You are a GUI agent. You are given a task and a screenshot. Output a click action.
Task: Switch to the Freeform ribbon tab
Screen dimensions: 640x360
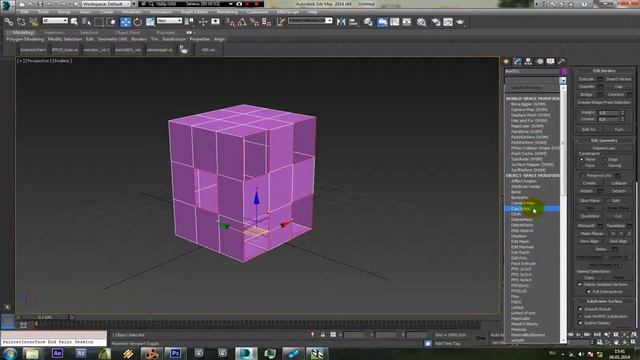point(54,33)
